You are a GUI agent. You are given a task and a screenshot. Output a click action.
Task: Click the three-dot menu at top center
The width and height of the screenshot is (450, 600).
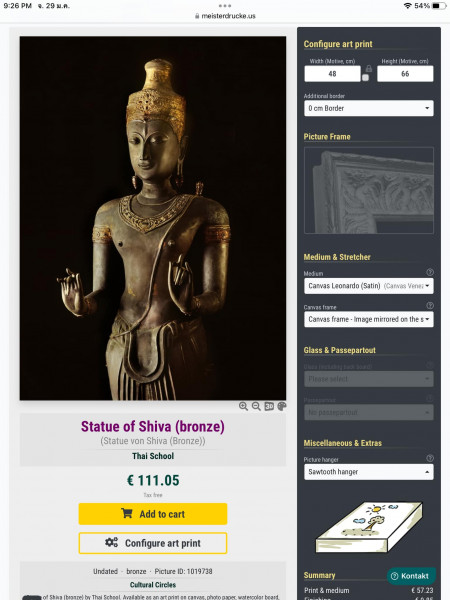pyautogui.click(x=225, y=6)
